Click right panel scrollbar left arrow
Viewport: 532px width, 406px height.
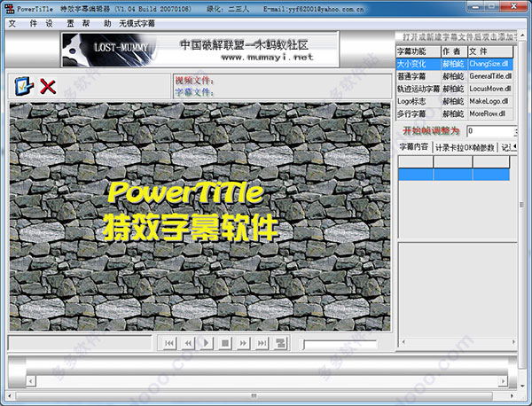pos(403,342)
